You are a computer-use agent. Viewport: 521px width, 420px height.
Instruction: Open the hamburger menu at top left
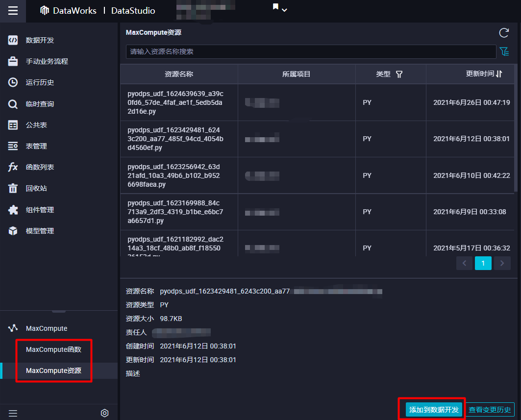point(13,11)
